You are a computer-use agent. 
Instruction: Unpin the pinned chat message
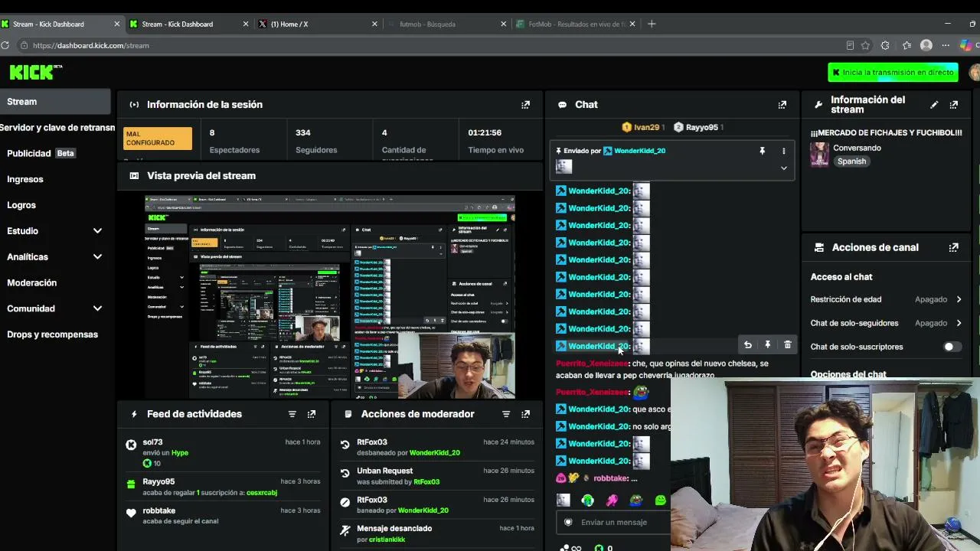tap(762, 151)
